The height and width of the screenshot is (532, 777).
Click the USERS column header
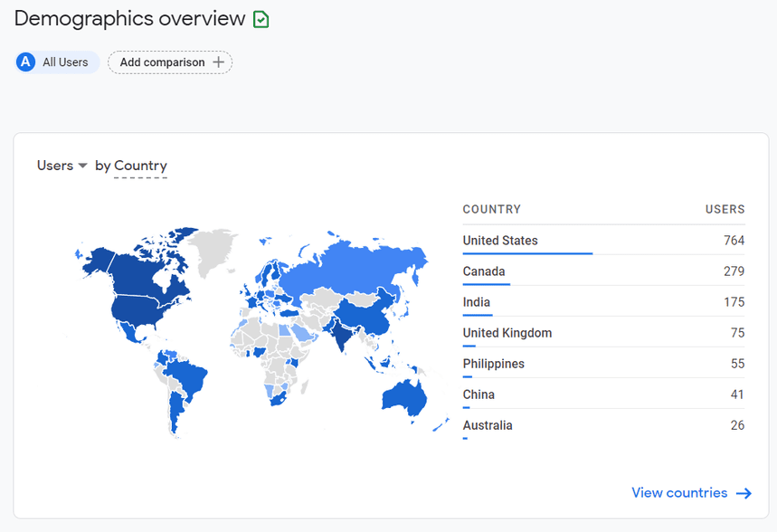pos(725,209)
